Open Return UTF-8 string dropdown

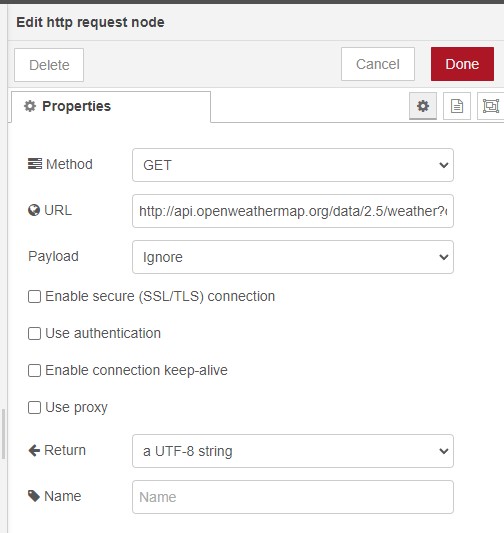tap(293, 451)
